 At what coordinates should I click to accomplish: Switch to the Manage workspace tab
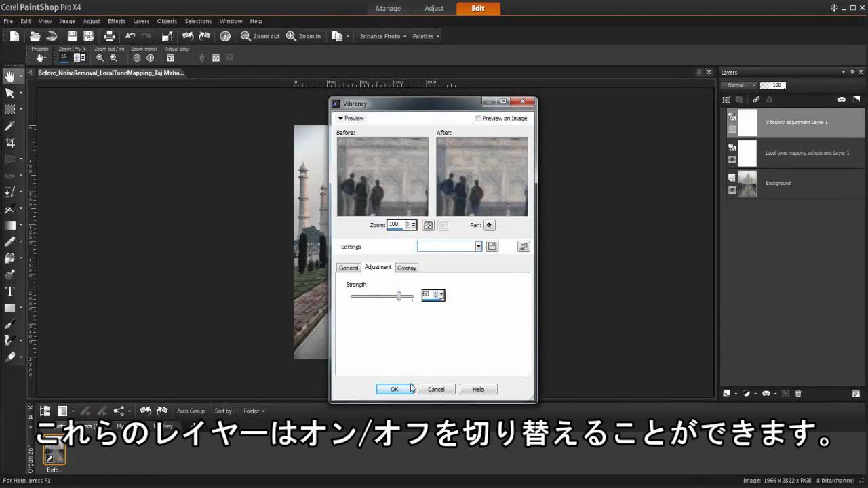coord(389,8)
